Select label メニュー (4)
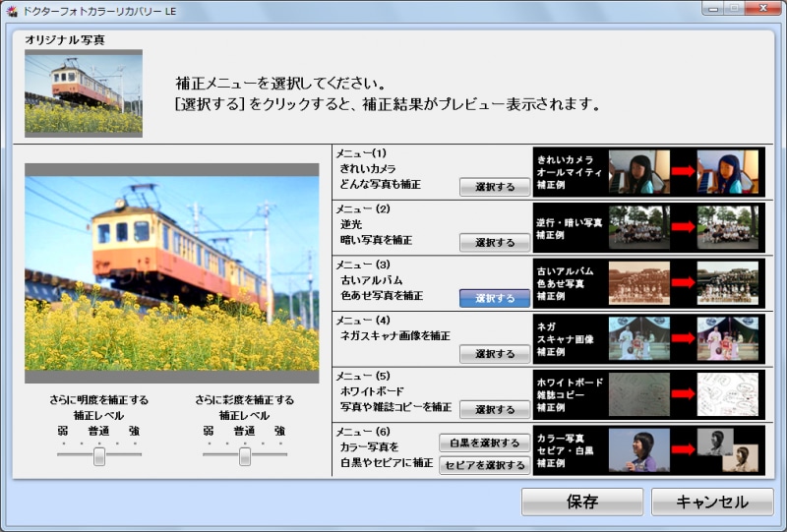 363,321
